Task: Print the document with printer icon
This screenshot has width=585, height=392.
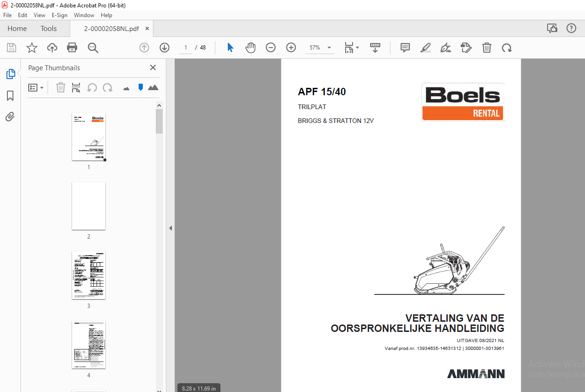Action: click(x=72, y=48)
